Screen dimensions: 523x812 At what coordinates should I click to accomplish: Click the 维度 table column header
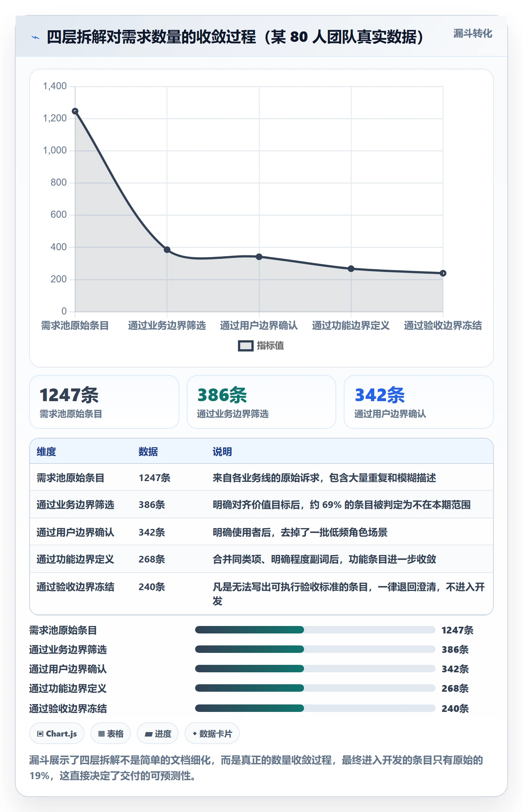click(x=46, y=452)
